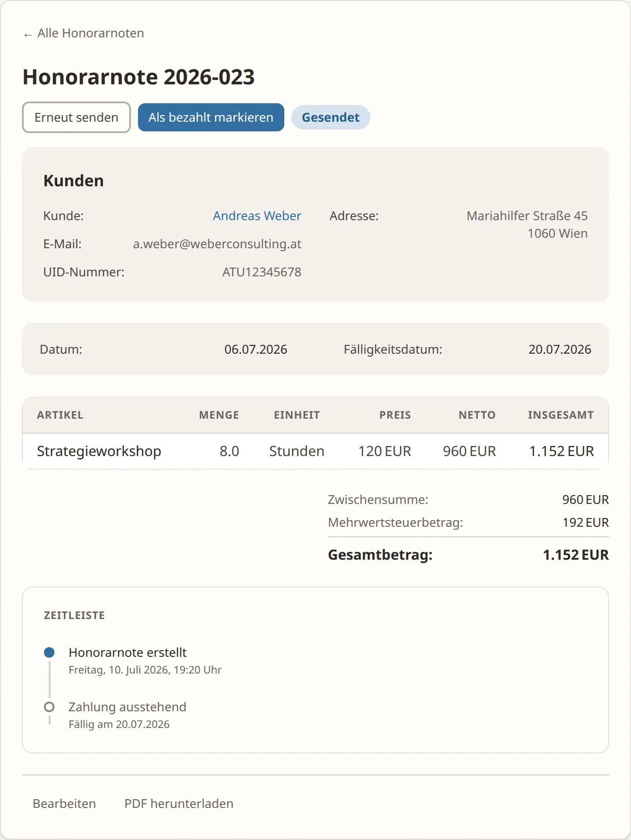The image size is (631, 840).
Task: Click the 960 EUR net cell in table
Action: pyautogui.click(x=469, y=451)
